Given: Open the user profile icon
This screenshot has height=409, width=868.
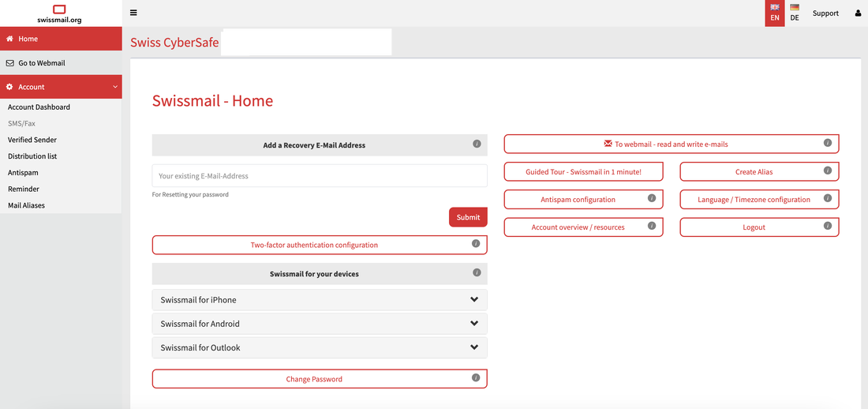Looking at the screenshot, I should [858, 13].
